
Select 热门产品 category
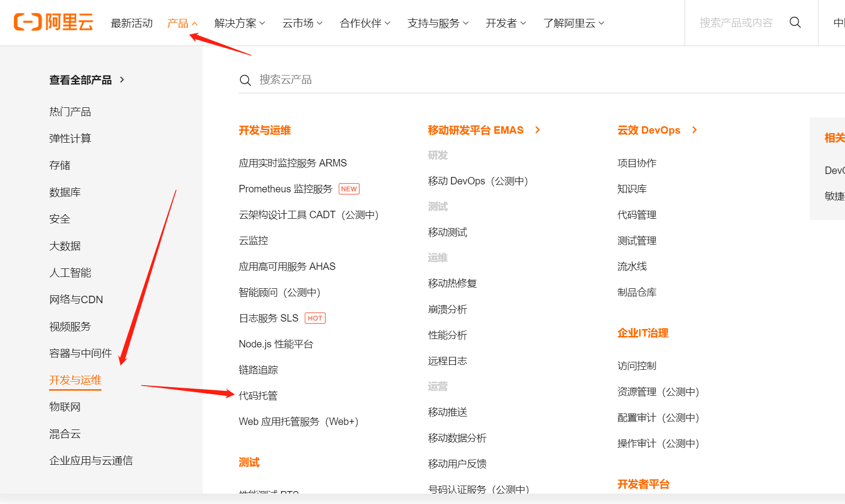click(x=70, y=112)
